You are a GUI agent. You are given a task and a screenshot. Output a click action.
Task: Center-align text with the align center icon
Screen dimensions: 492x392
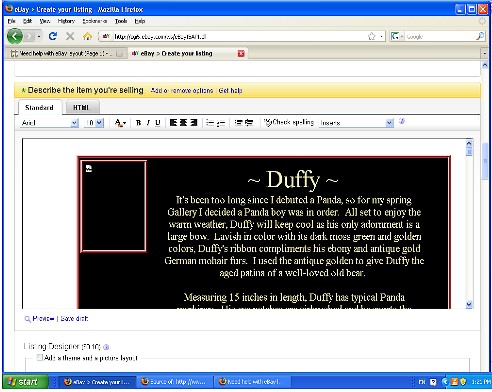(x=183, y=123)
